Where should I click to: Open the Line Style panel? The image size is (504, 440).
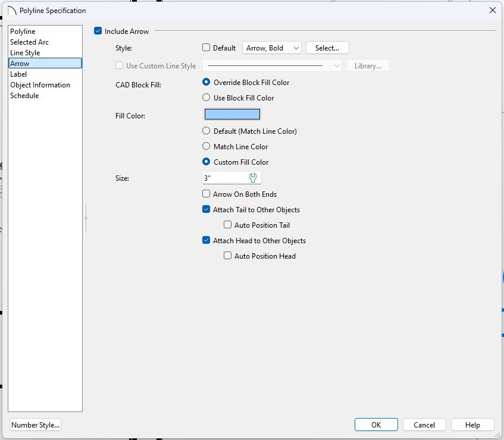coord(25,53)
